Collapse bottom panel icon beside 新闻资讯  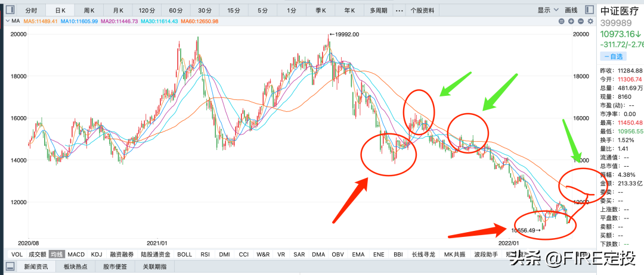9,267
